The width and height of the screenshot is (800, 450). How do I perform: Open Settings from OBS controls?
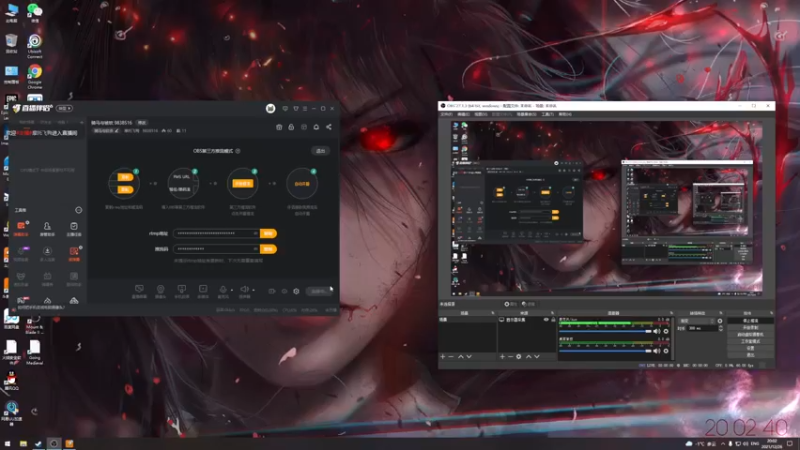750,348
